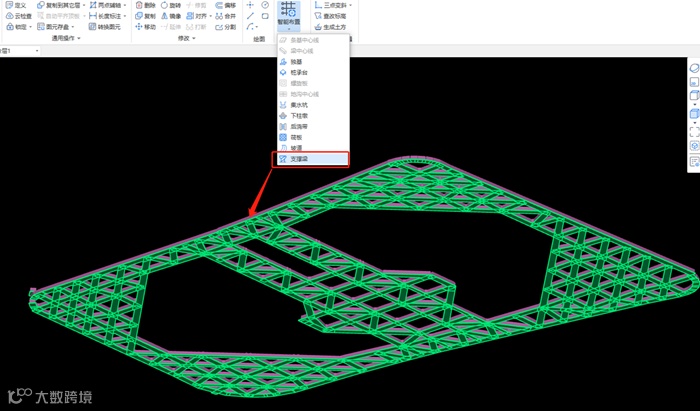Choose 下柱墩 from smart layout menu
The image size is (700, 411).
(x=312, y=116)
